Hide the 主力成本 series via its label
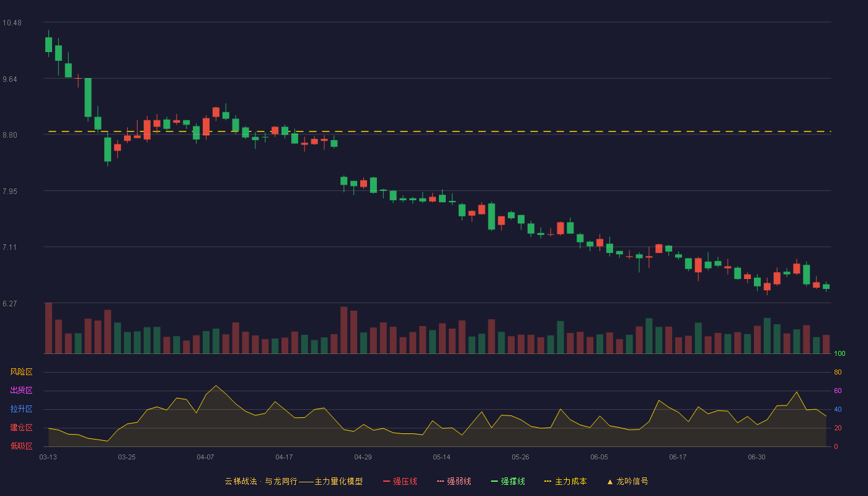Image resolution: width=868 pixels, height=496 pixels. click(570, 482)
